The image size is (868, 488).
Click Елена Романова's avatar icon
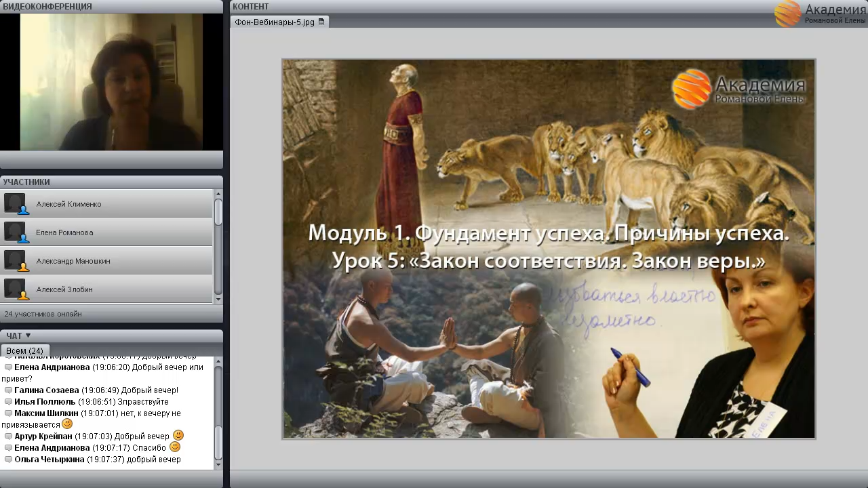point(15,232)
